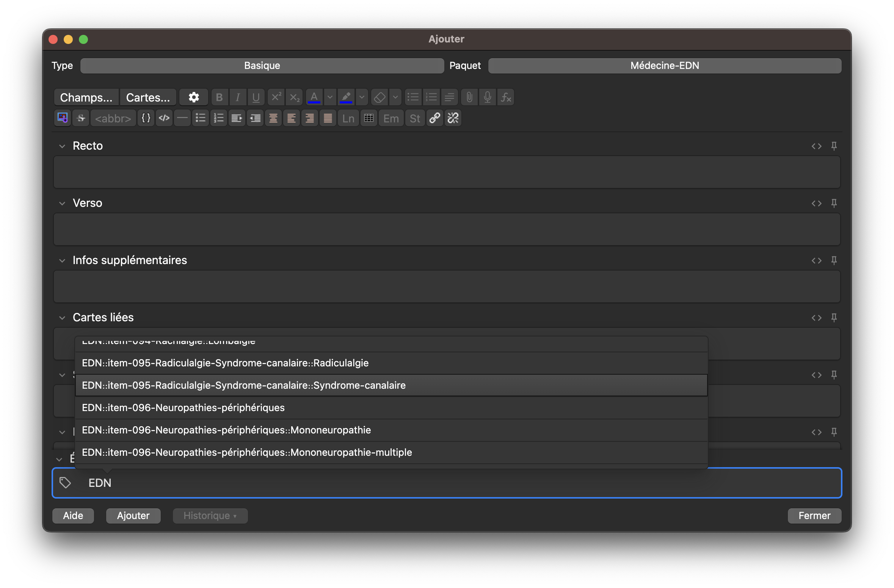Insert an inline code block icon

click(x=164, y=118)
